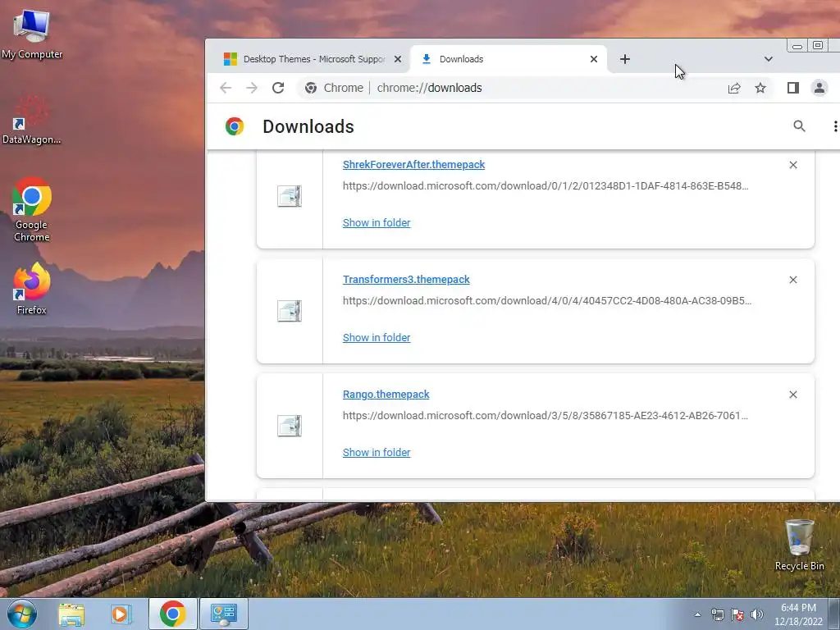Screen dimensions: 840x630
Task: Open Rango.themepack download
Action: pos(386,395)
